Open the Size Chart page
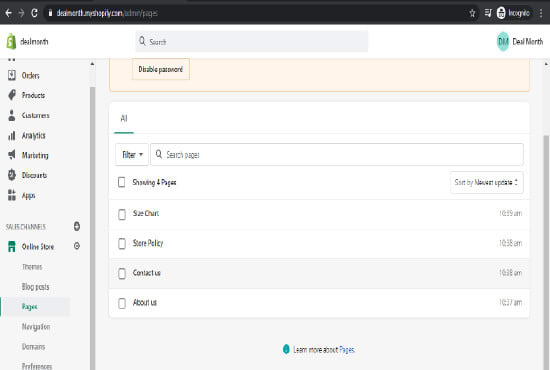This screenshot has height=370, width=550. [146, 213]
